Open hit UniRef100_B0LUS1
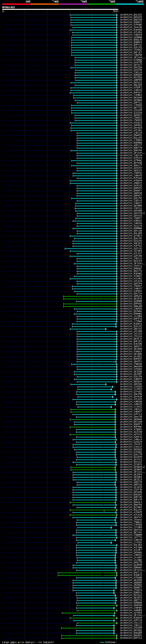The width and height of the screenshot is (146, 644). [x=131, y=15]
